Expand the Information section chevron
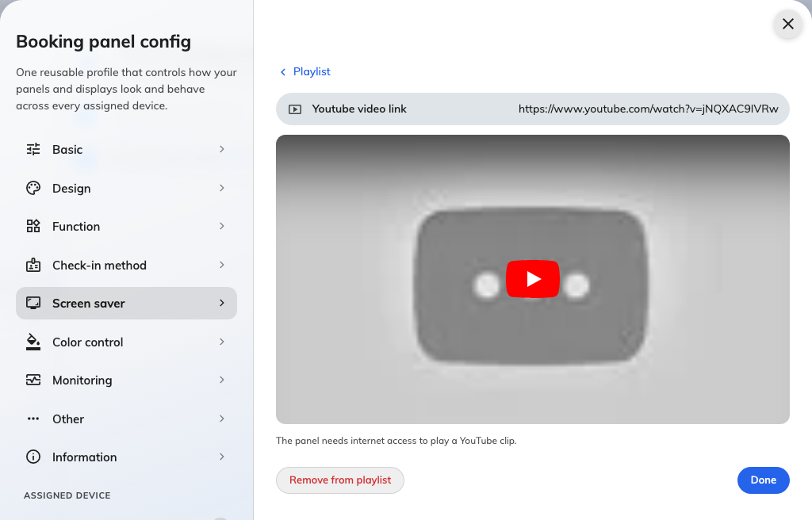The width and height of the screenshot is (812, 520). [x=222, y=457]
